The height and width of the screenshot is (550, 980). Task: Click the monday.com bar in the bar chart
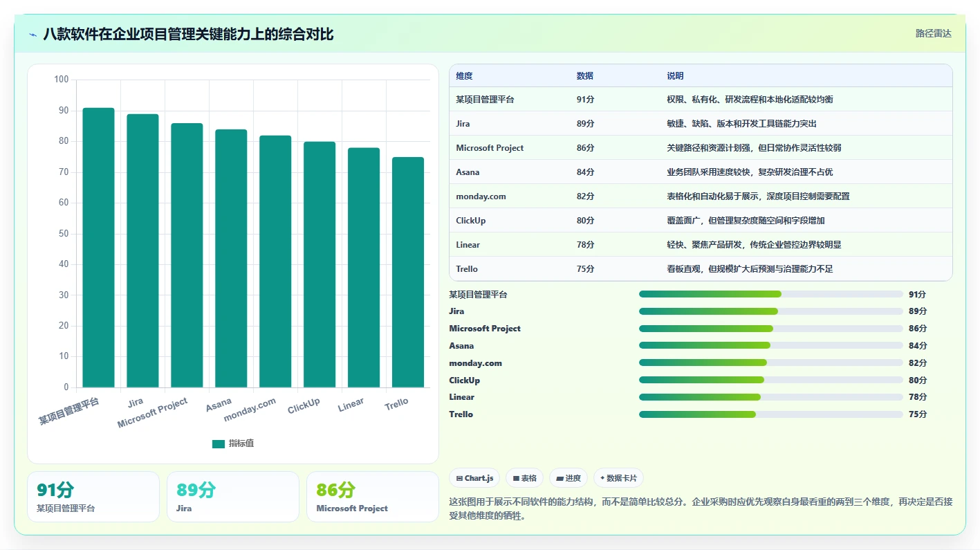275,262
